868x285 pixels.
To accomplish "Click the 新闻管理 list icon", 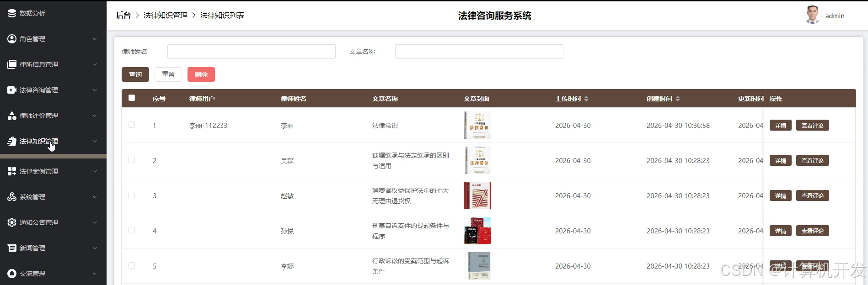I will (x=12, y=248).
